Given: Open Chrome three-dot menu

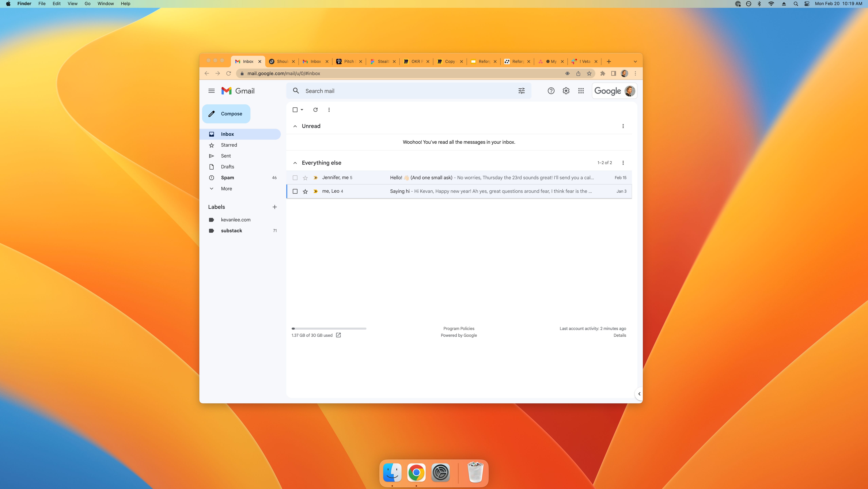Looking at the screenshot, I should pos(635,73).
